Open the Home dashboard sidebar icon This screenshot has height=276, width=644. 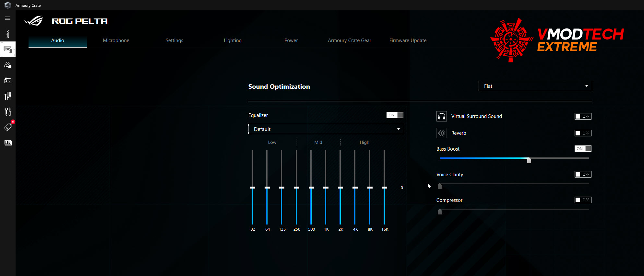coord(8,34)
